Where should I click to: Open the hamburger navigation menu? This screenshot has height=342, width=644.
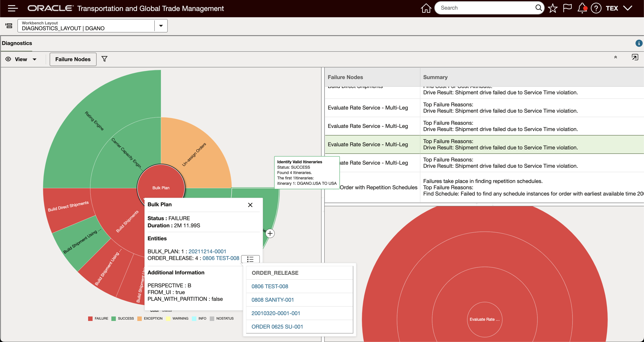pos(13,8)
